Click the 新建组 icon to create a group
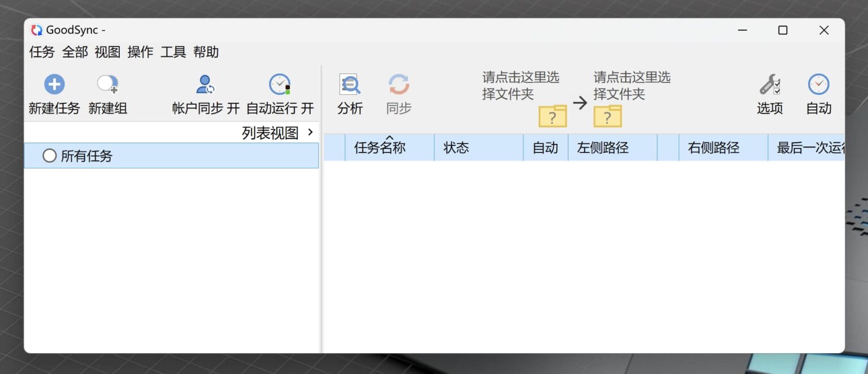Viewport: 868px width, 374px height. (107, 84)
